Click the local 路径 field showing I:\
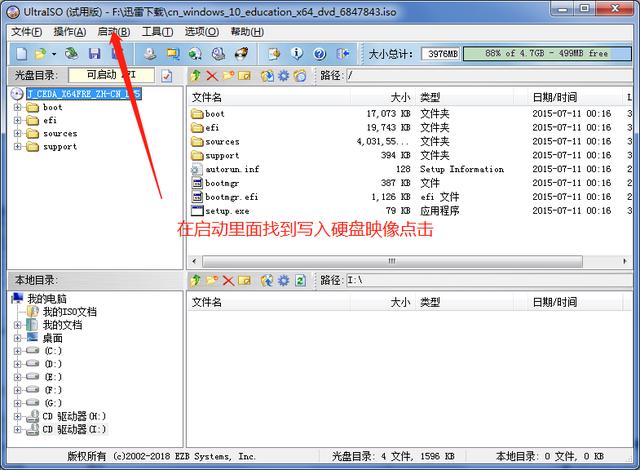This screenshot has width=640, height=470. click(489, 280)
